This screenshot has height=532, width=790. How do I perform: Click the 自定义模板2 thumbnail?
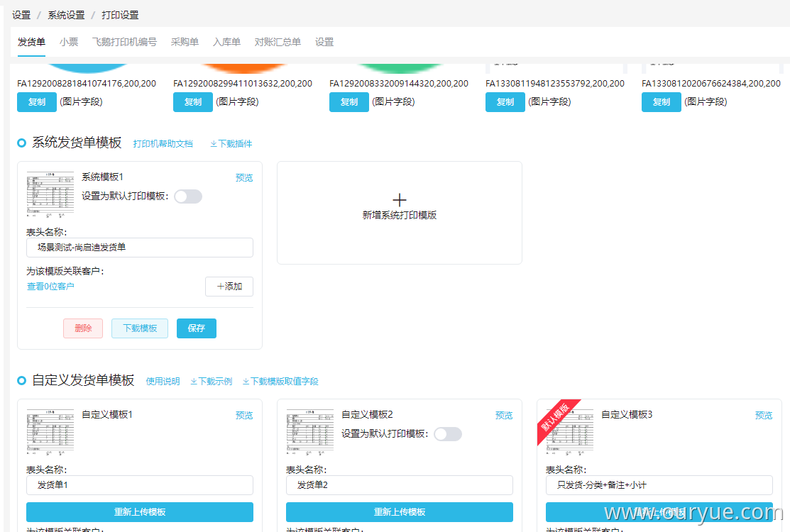coord(310,433)
